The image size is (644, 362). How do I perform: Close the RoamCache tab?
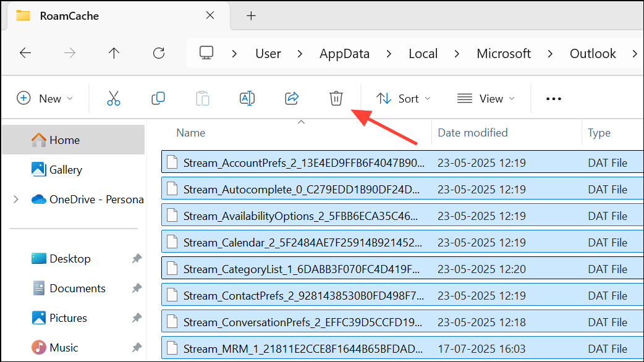[210, 15]
